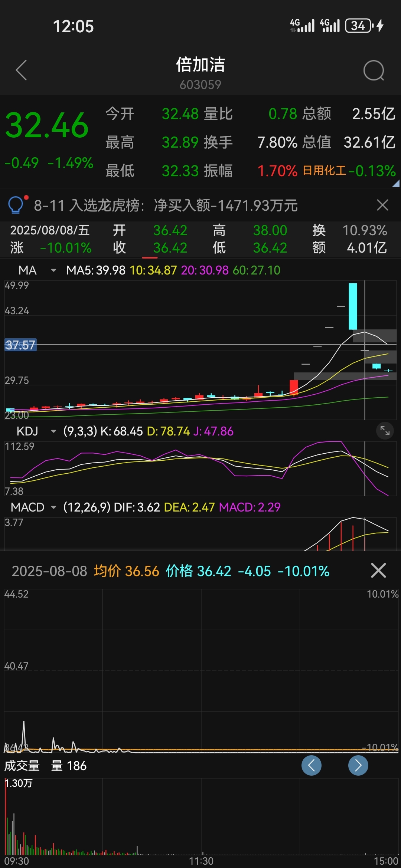Viewport: 401px width, 868px height.
Task: Expand the MA indicator dropdown
Action: coord(53,270)
